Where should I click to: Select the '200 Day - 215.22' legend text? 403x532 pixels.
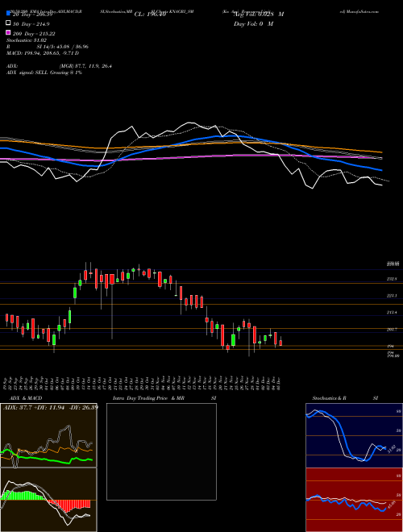[34, 34]
